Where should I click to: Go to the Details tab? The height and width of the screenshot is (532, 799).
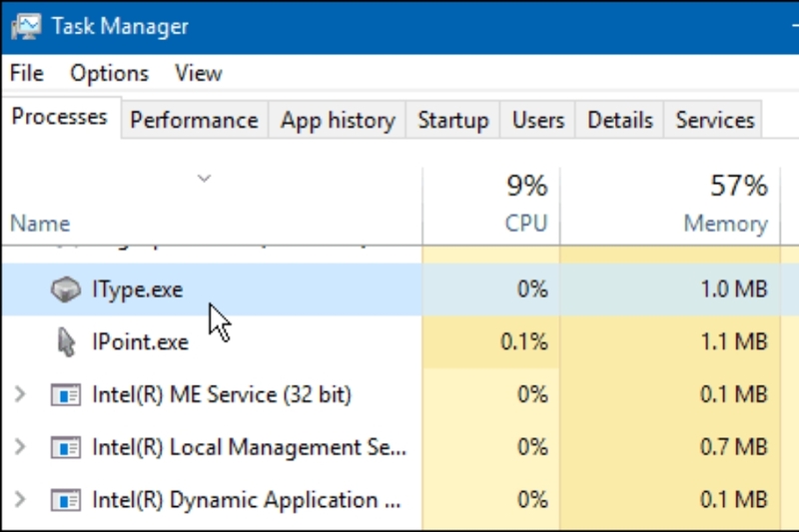click(619, 120)
